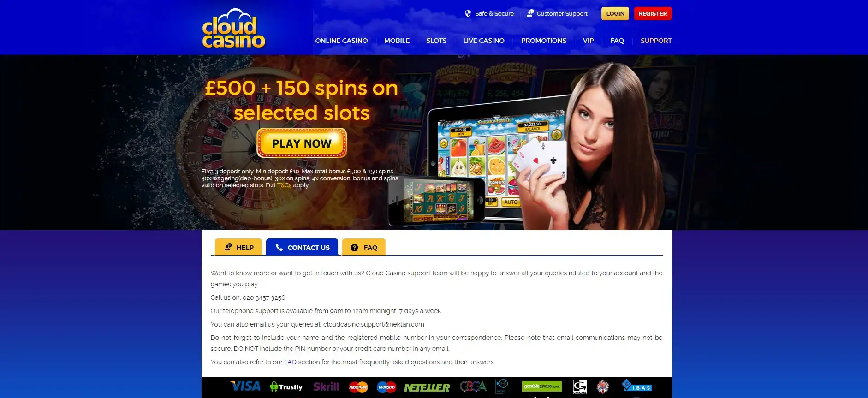Click the Safe & Secure shield icon
Screen dimensions: 868x398
468,14
